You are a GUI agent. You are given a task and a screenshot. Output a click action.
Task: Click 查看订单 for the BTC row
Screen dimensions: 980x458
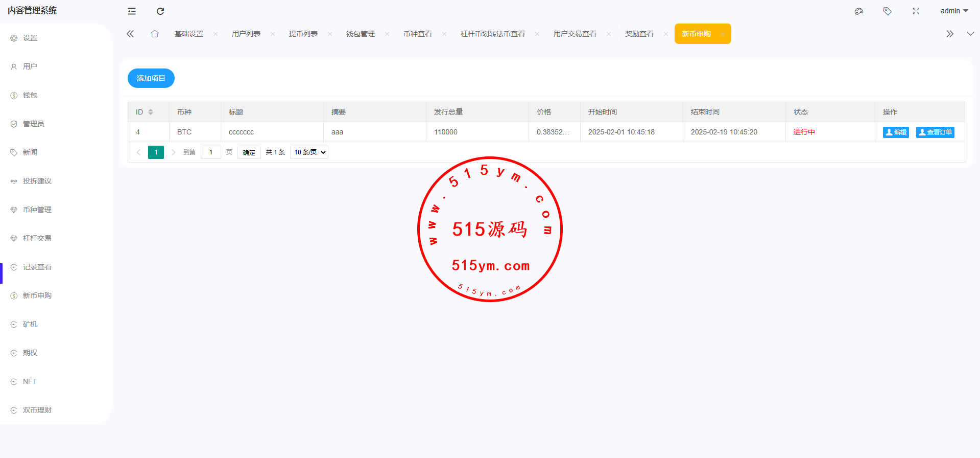point(935,132)
